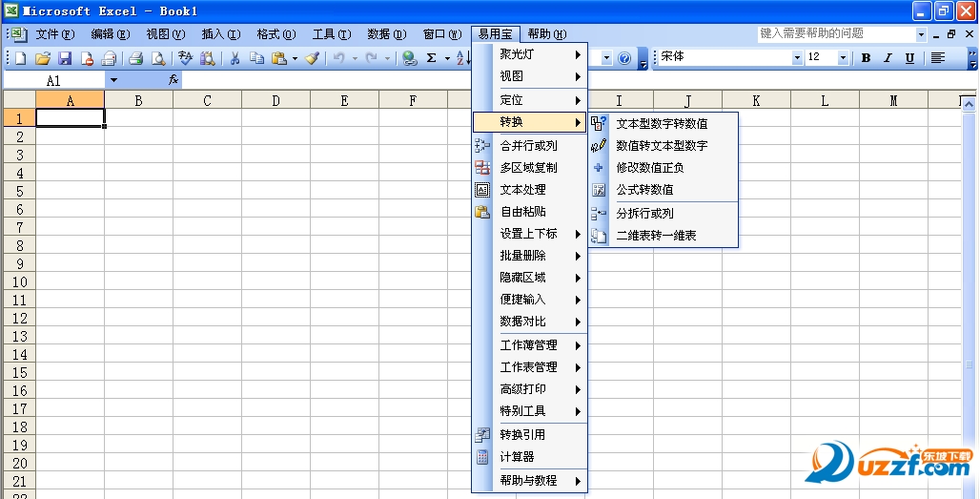Viewport: 980px width, 499px height.
Task: Click the blue Help question mark icon
Action: point(623,58)
